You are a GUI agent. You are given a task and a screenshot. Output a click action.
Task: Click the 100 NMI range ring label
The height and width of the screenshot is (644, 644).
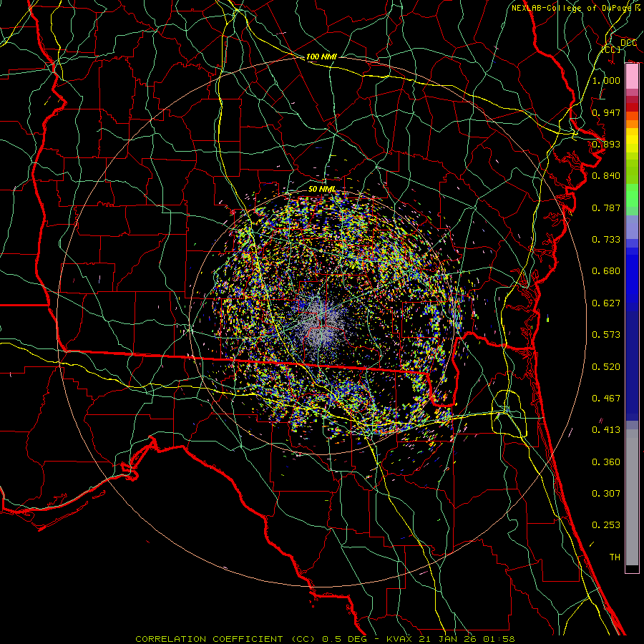click(321, 57)
